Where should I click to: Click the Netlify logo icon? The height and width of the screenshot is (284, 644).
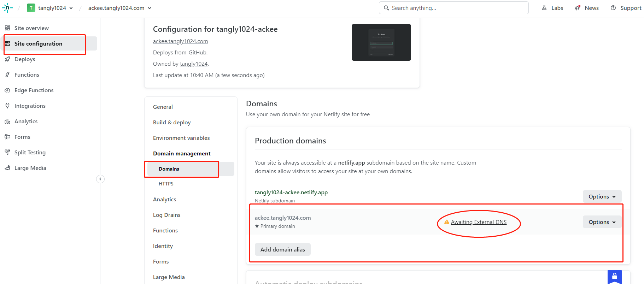7,8
